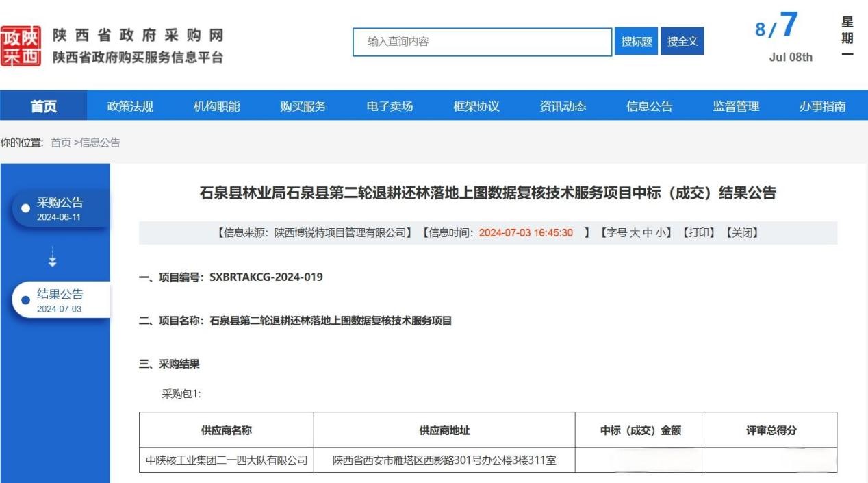
Task: Click the 关闭 close link
Action: tap(741, 233)
